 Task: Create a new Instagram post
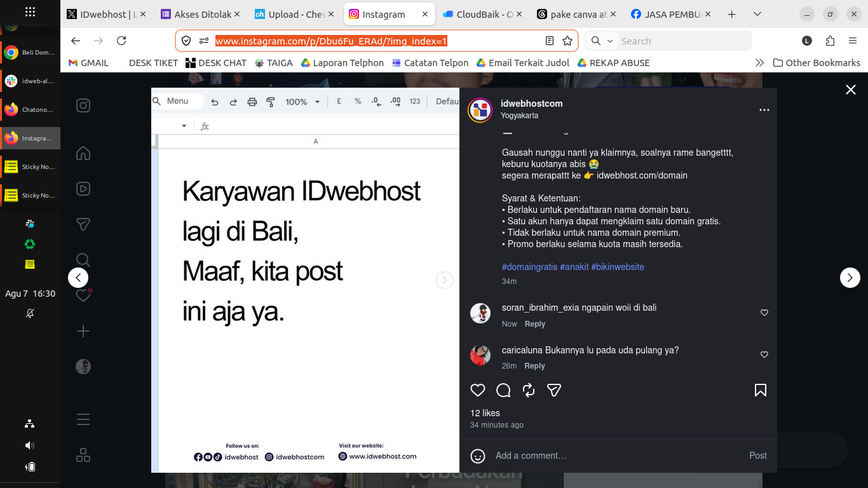83,331
